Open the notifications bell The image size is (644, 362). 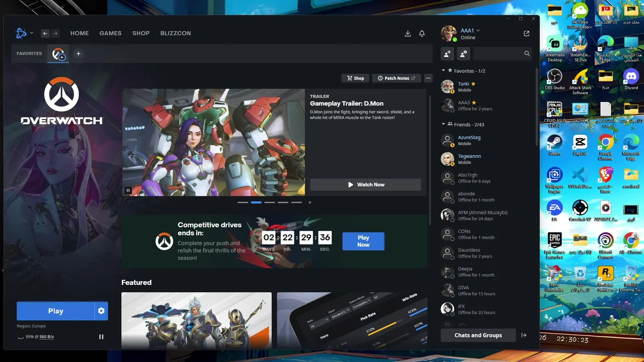pyautogui.click(x=422, y=34)
